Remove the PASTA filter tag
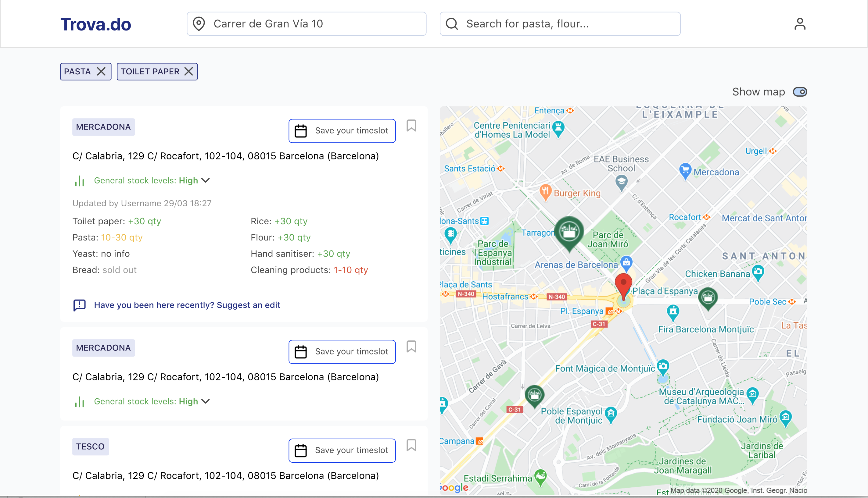Image resolution: width=868 pixels, height=498 pixels. coord(101,72)
